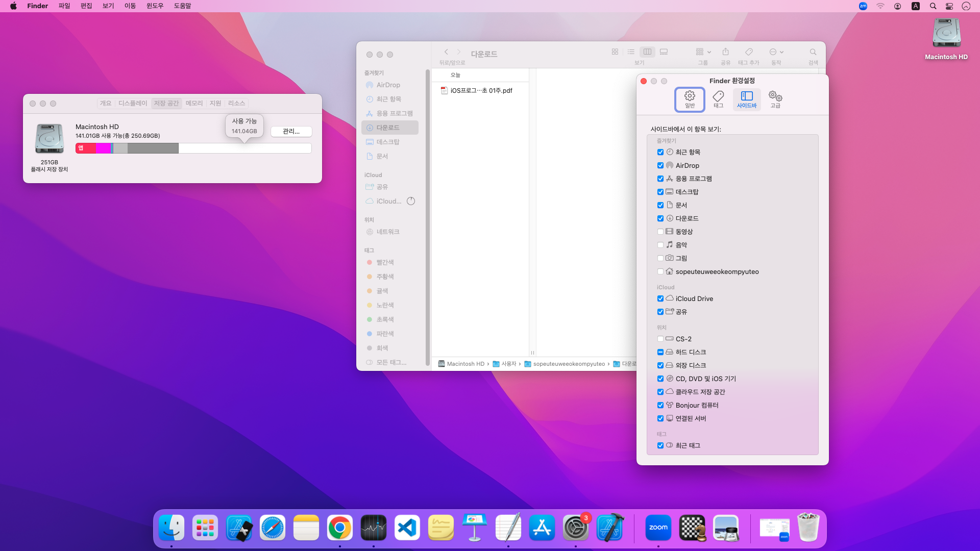
Task: Switch to the 메모리 tab
Action: [x=194, y=103]
